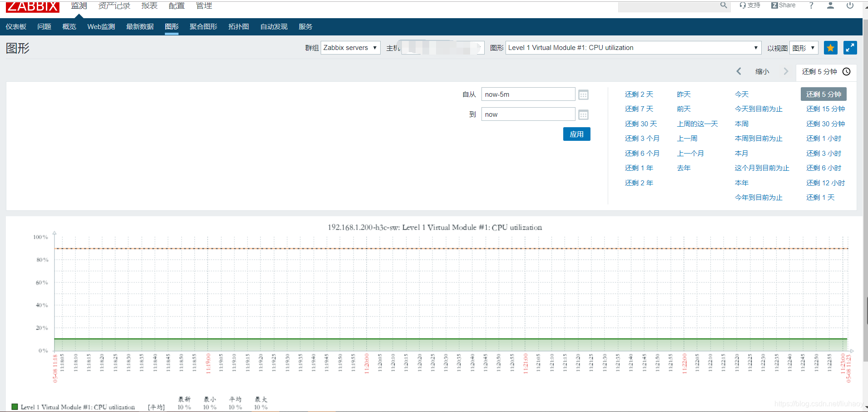Open the 管理 top menu
This screenshot has height=412, width=868.
click(x=204, y=5)
